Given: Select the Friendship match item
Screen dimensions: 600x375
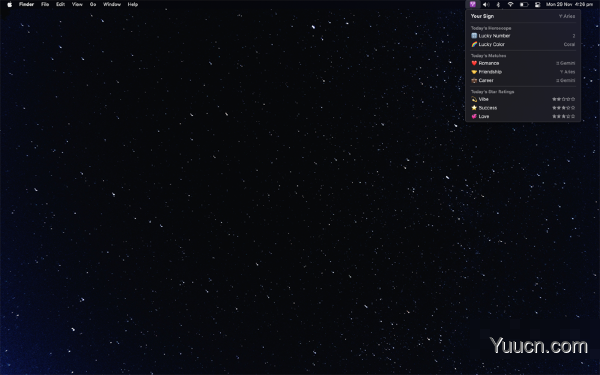Looking at the screenshot, I should (x=523, y=72).
